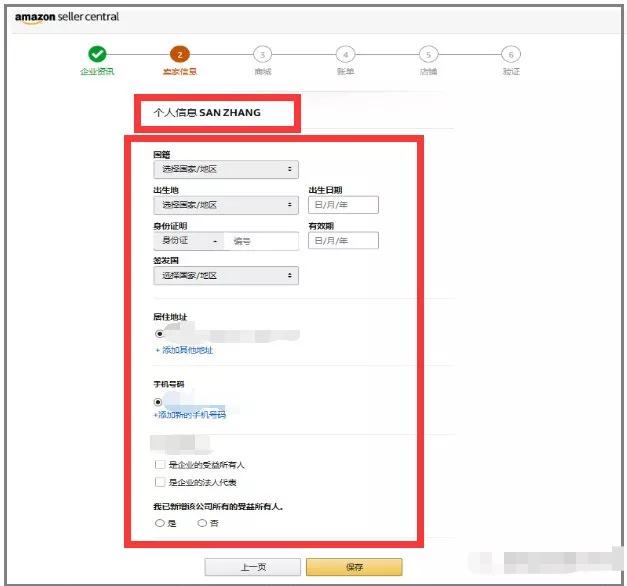Go to step 5 store circle
This screenshot has height=586, width=627.
(x=428, y=54)
